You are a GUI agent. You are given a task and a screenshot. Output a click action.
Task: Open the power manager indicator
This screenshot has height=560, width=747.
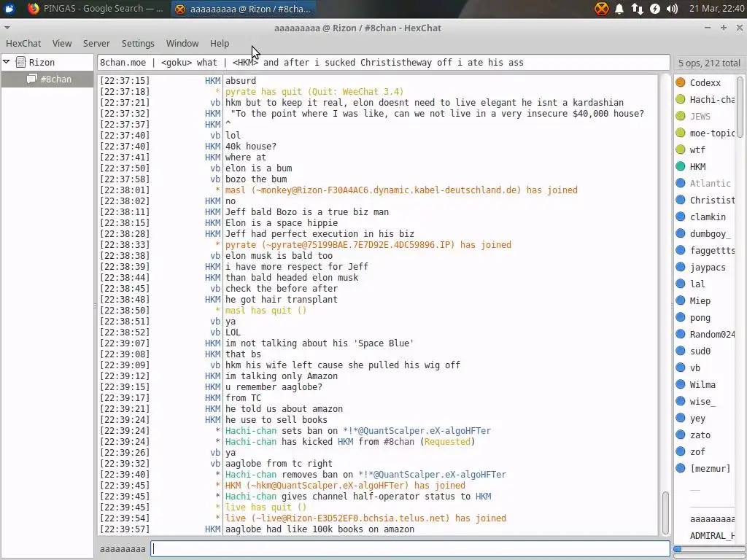655,9
